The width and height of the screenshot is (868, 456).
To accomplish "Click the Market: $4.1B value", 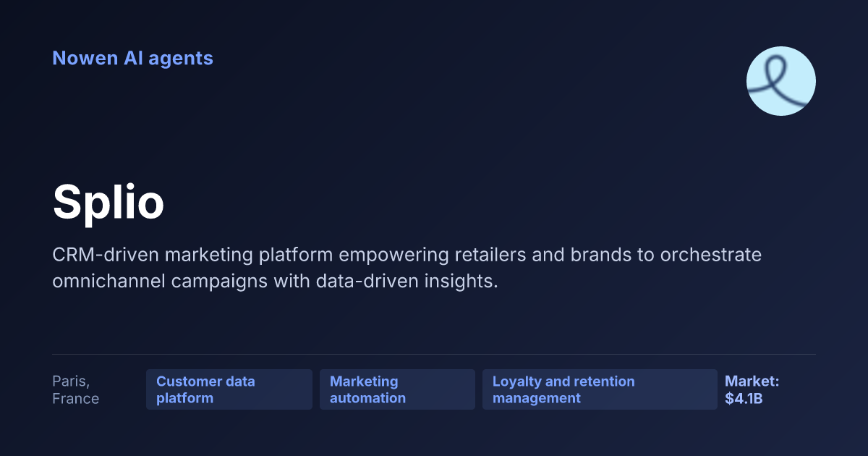I will (752, 389).
